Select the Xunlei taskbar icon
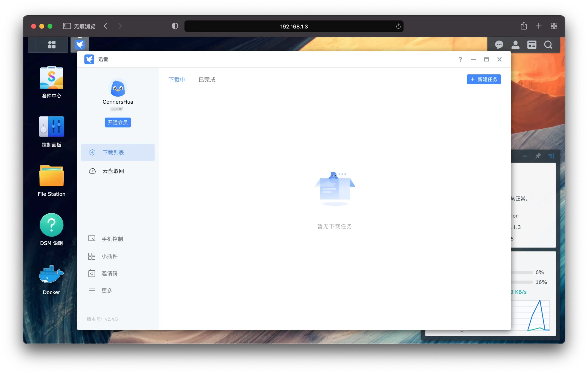The image size is (588, 374). coord(80,45)
